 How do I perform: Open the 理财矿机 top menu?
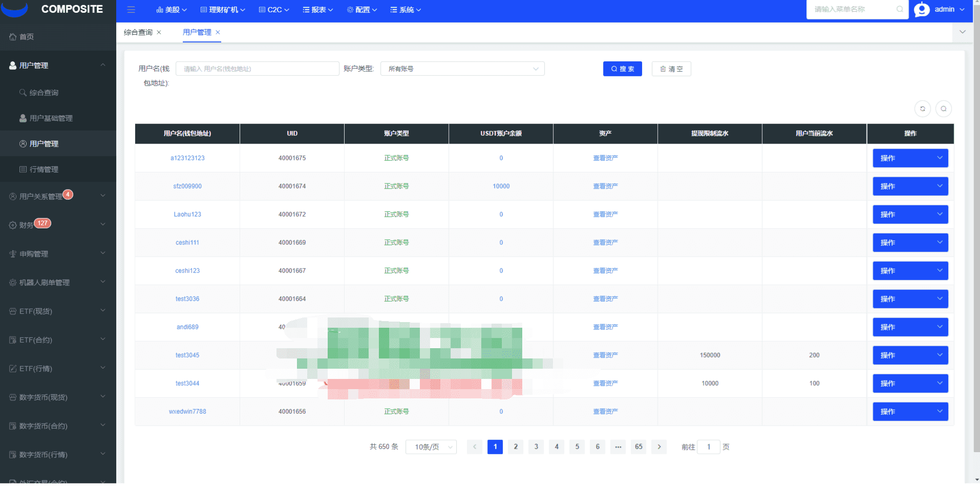[223, 10]
